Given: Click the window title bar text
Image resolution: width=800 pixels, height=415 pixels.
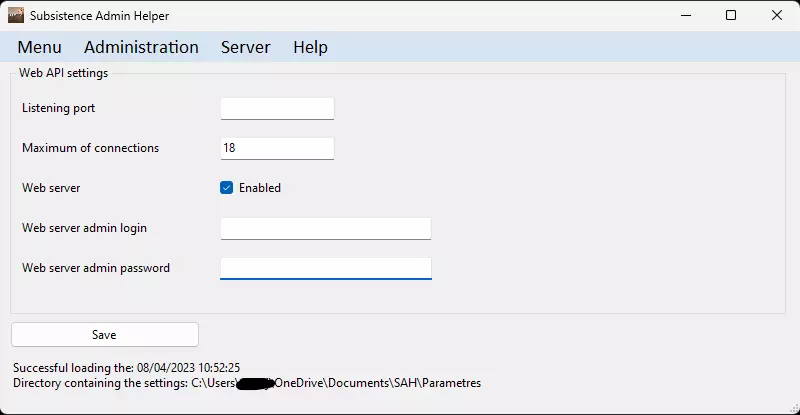Looking at the screenshot, I should [x=99, y=15].
